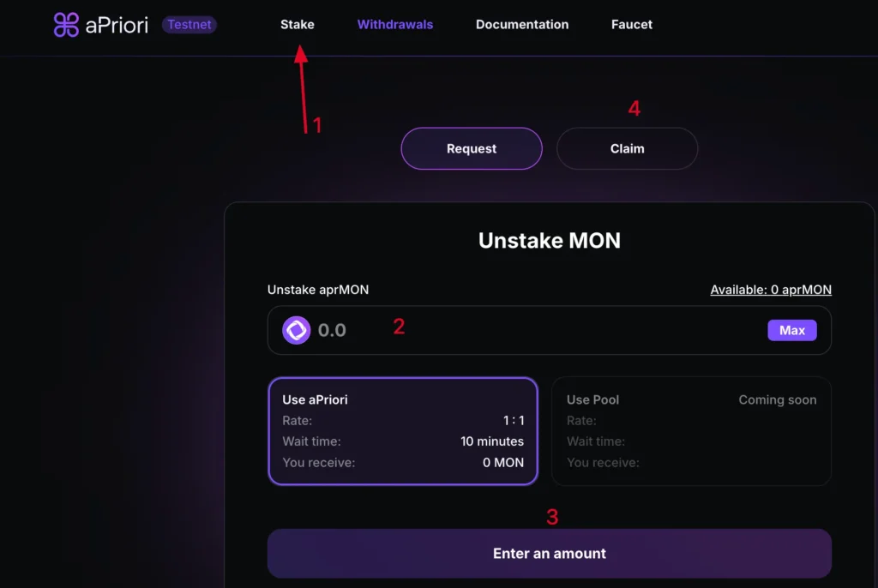Image resolution: width=878 pixels, height=588 pixels.
Task: Open the Withdrawals page
Action: (x=395, y=25)
